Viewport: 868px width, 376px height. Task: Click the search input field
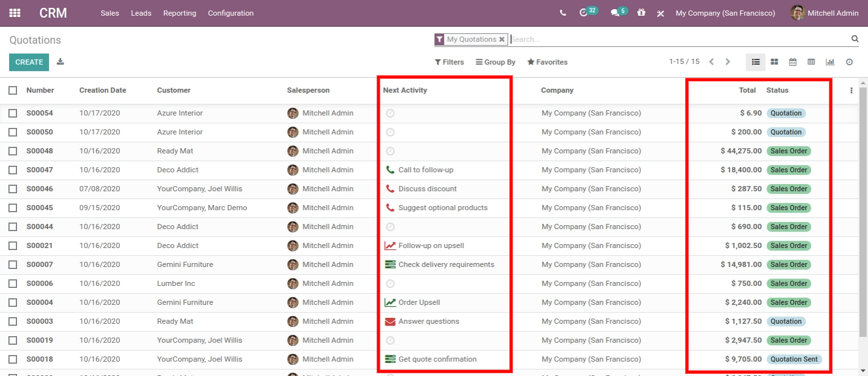(673, 39)
